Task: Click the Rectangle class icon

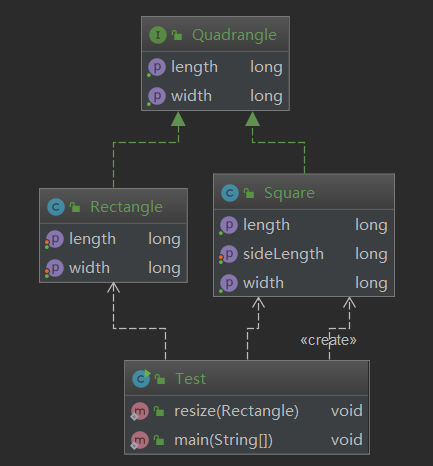Action: [56, 207]
